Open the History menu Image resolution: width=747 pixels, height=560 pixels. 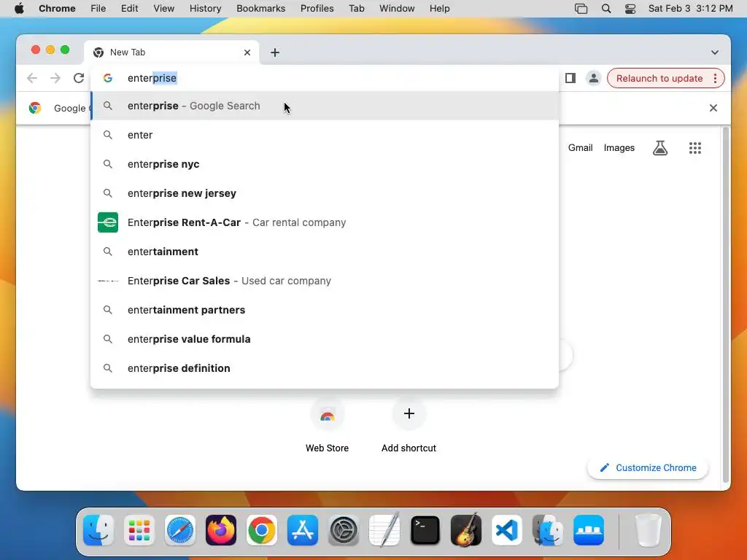[x=205, y=9]
